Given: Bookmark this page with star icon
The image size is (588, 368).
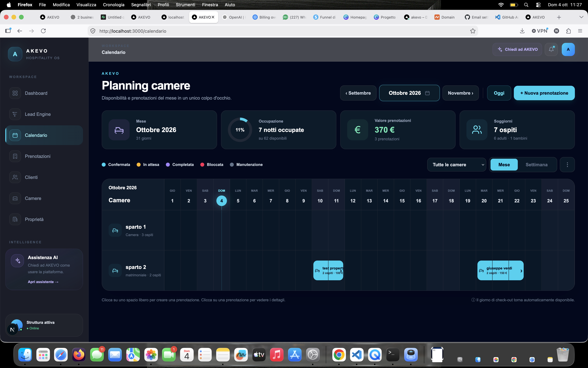Looking at the screenshot, I should pyautogui.click(x=473, y=31).
